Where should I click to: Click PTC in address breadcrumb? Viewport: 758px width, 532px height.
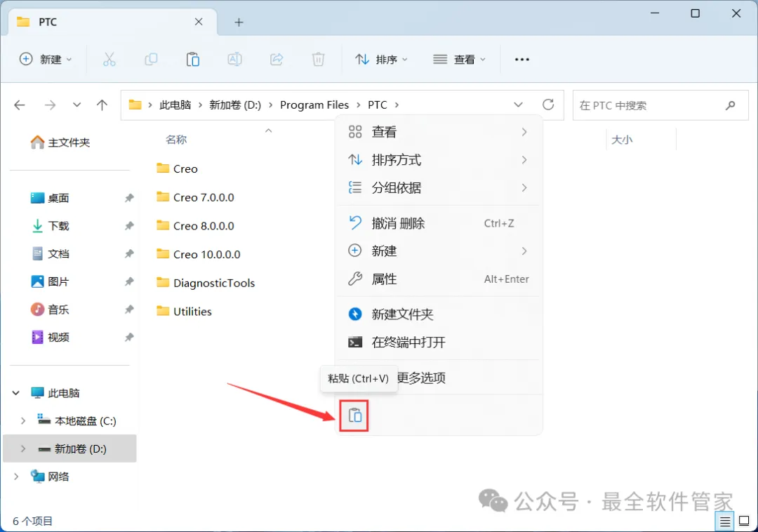pyautogui.click(x=377, y=105)
